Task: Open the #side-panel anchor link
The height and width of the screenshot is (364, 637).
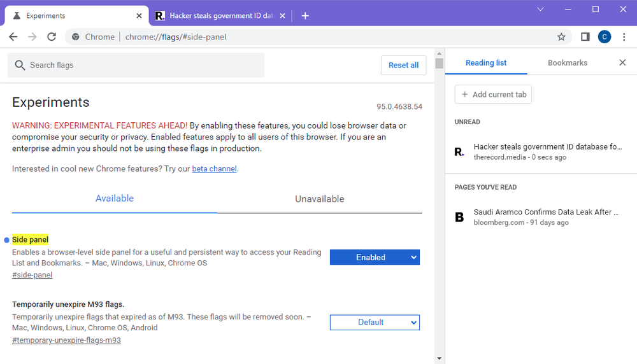Action: (32, 275)
